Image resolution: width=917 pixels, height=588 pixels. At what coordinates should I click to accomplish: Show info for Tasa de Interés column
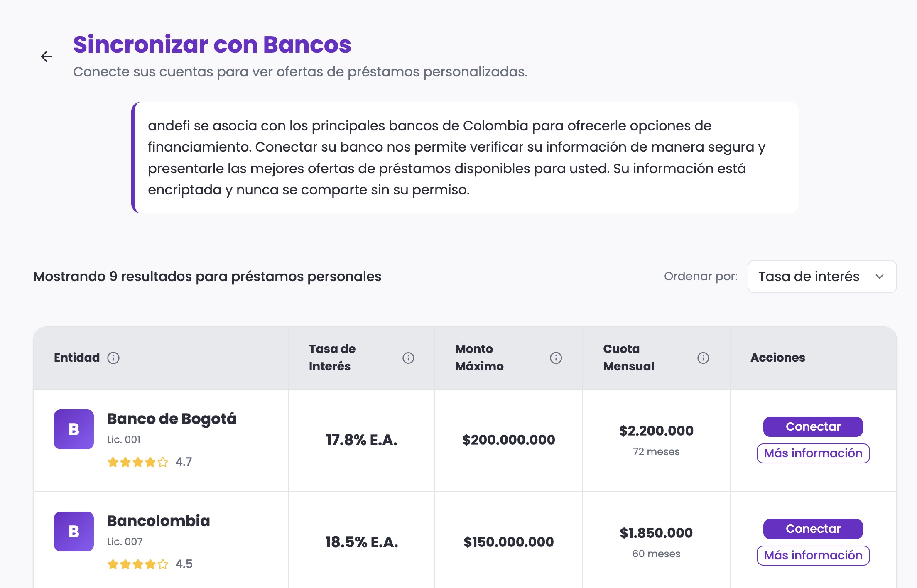pos(408,358)
